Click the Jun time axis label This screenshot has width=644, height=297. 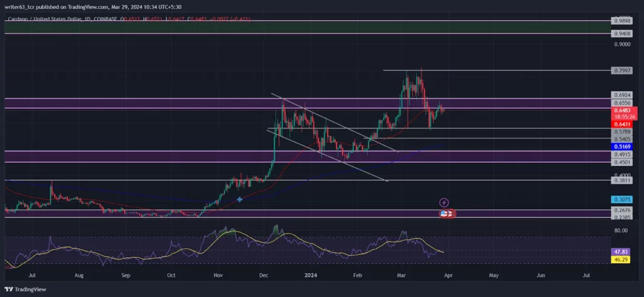tap(541, 275)
